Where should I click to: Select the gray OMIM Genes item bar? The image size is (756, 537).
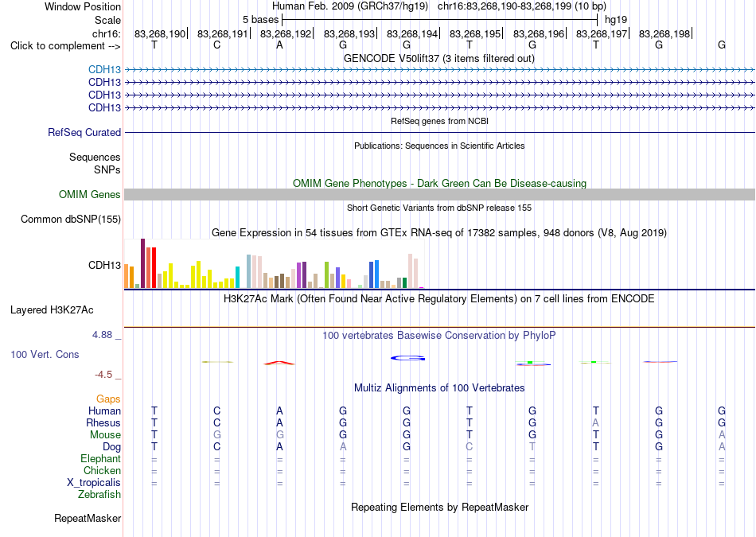click(x=439, y=195)
